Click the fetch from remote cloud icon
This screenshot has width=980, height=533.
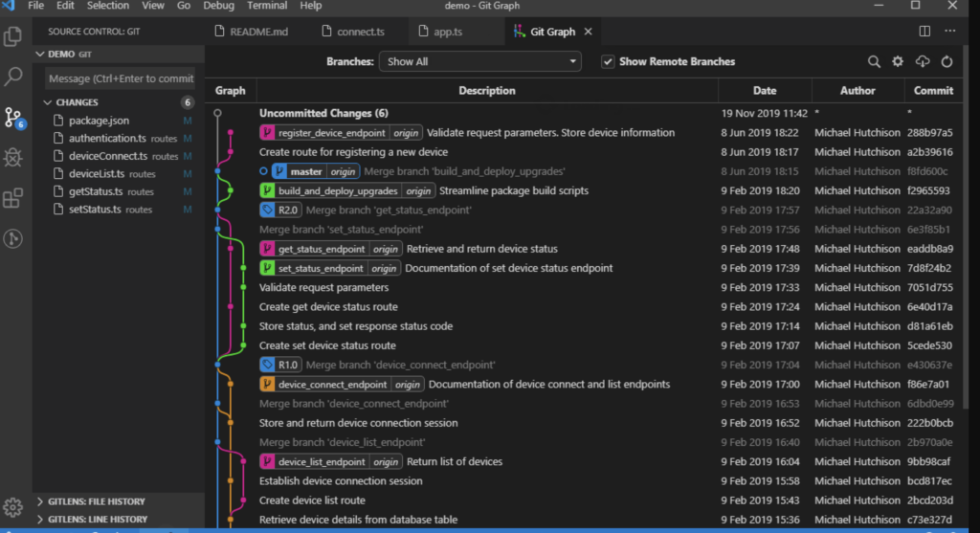(x=923, y=61)
